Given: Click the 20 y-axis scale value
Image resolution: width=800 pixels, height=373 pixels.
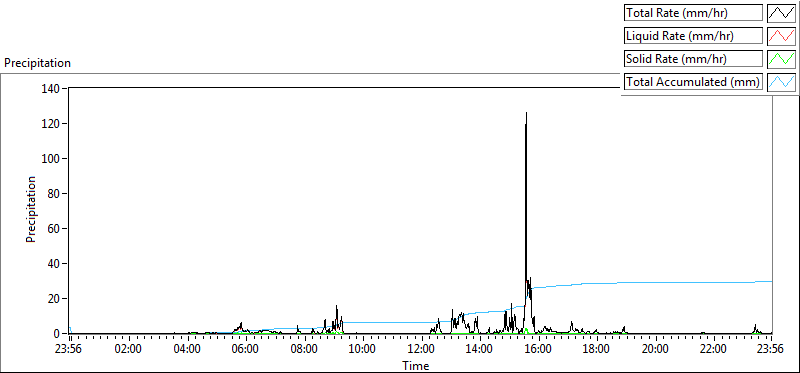Looking at the screenshot, I should pos(55,299).
